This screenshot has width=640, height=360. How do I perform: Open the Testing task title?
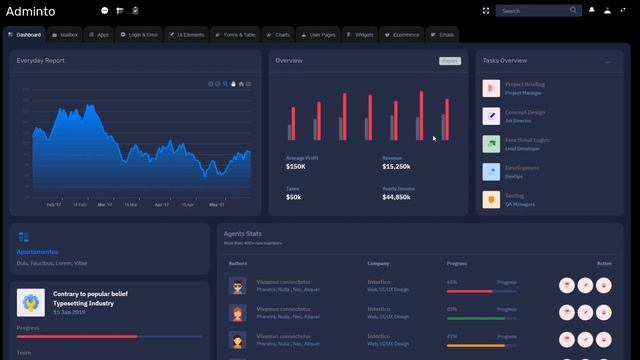[514, 196]
